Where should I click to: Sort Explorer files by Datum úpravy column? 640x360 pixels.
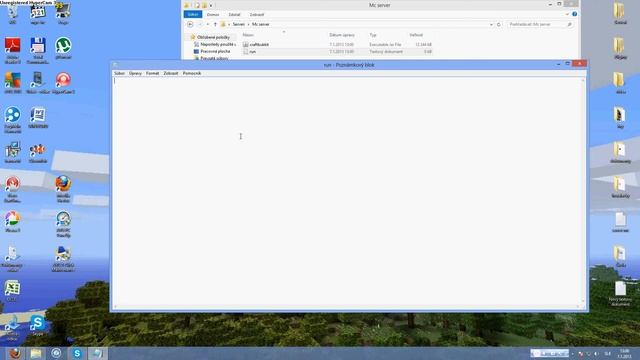[x=342, y=35]
